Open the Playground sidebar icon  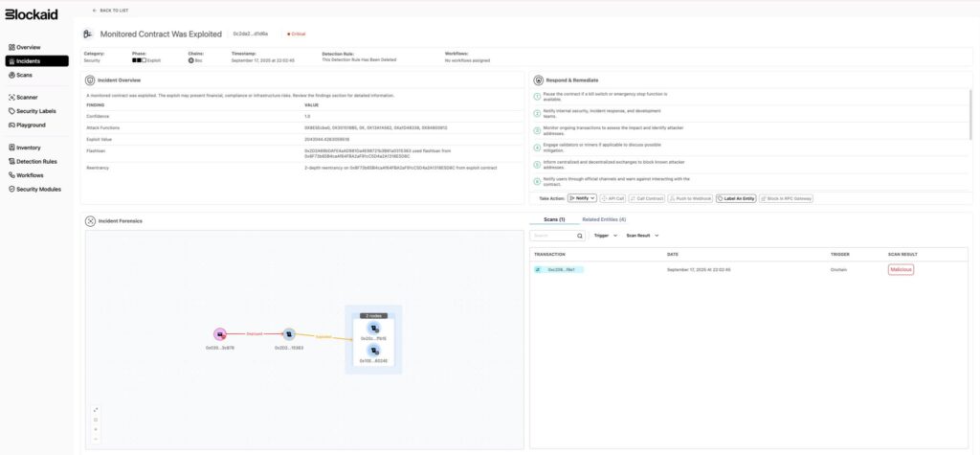(x=11, y=125)
